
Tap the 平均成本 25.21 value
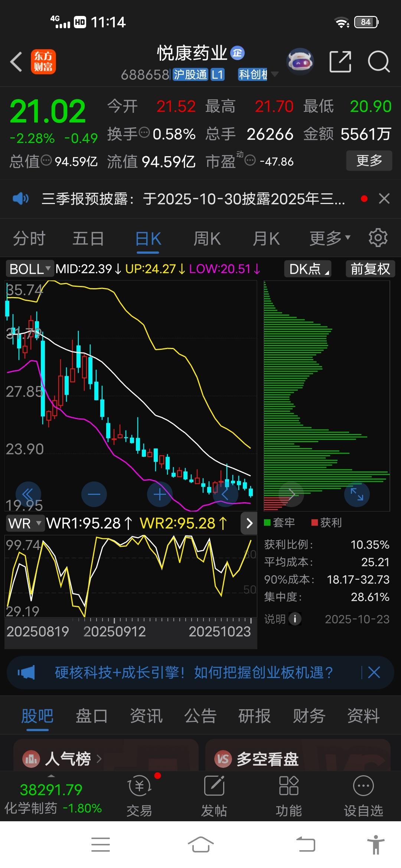(x=375, y=562)
